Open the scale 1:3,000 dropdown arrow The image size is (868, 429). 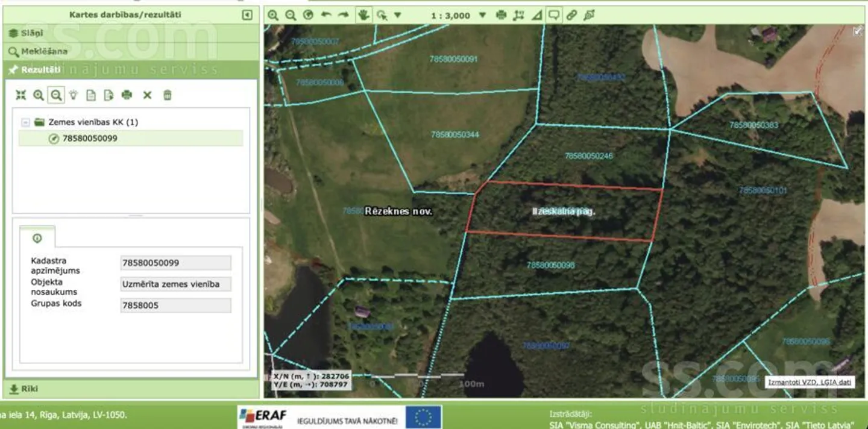tap(482, 16)
